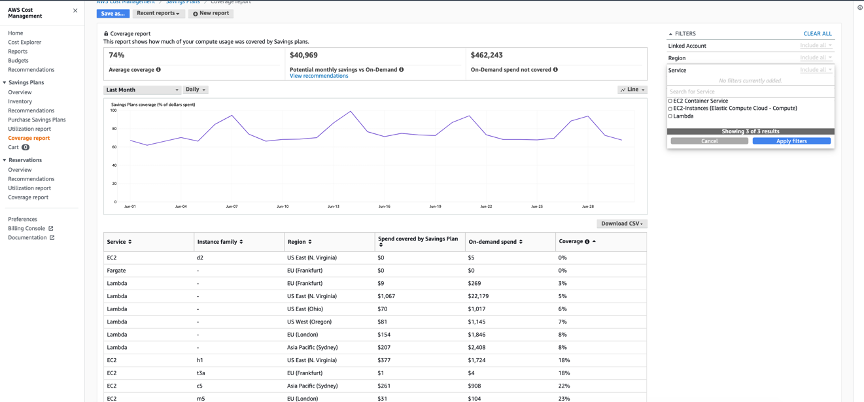
Task: Open Cost Explorer in the sidebar
Action: [x=24, y=41]
